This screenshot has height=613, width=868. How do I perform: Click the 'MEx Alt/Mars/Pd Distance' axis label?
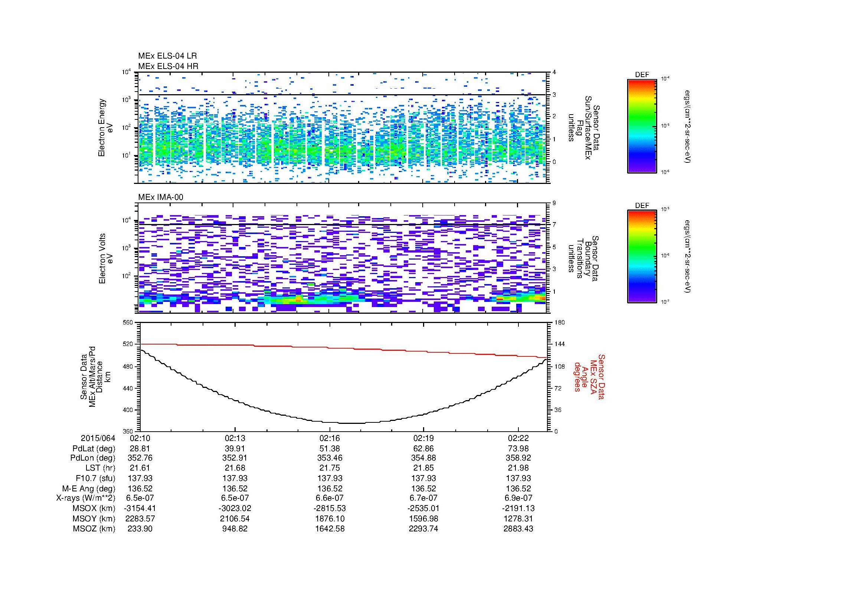pos(95,376)
